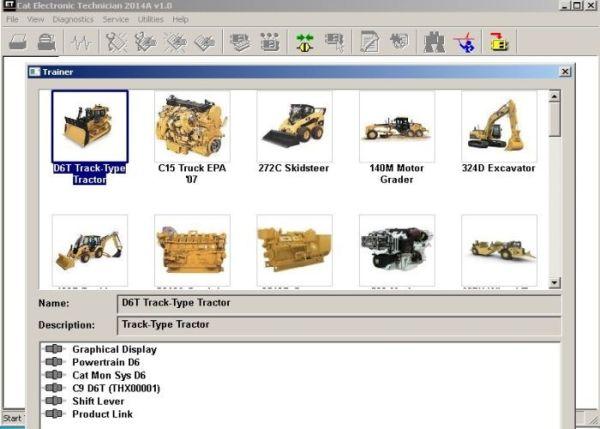600x429 pixels.
Task: Click the Trainer dialog title bar icon
Action: pyautogui.click(x=34, y=72)
